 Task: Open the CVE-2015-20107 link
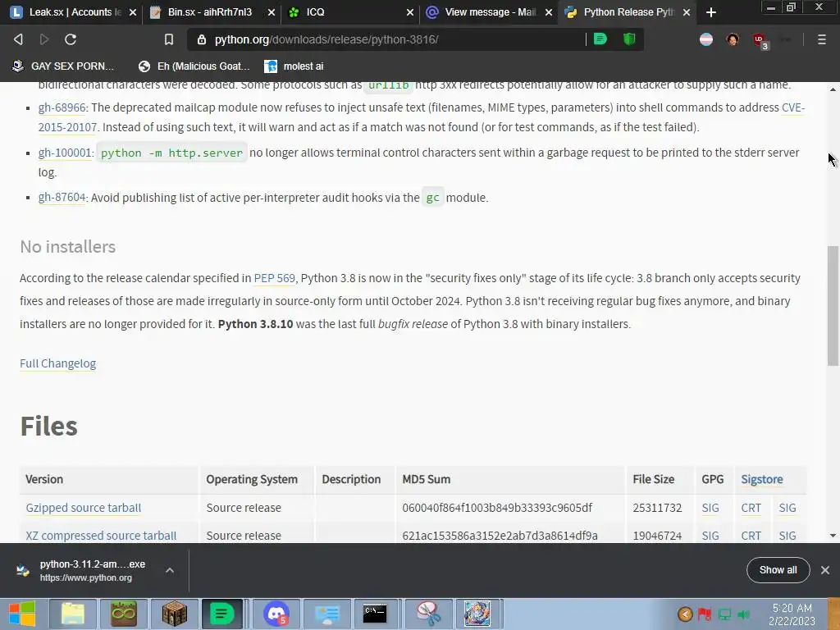click(67, 127)
